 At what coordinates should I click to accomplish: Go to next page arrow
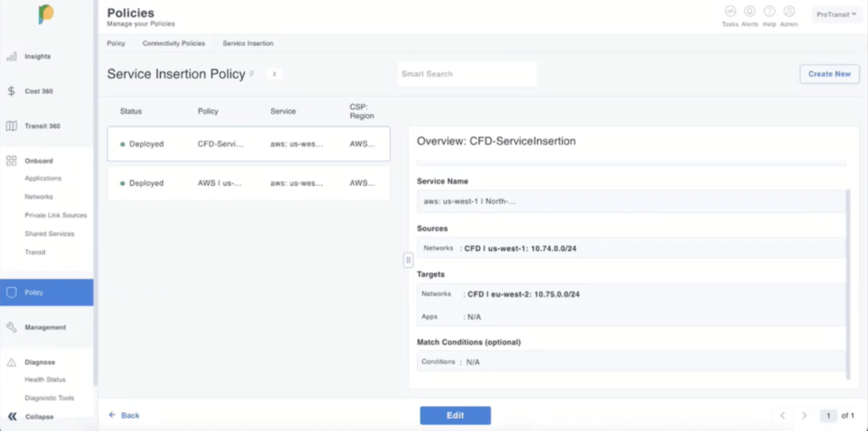click(804, 416)
